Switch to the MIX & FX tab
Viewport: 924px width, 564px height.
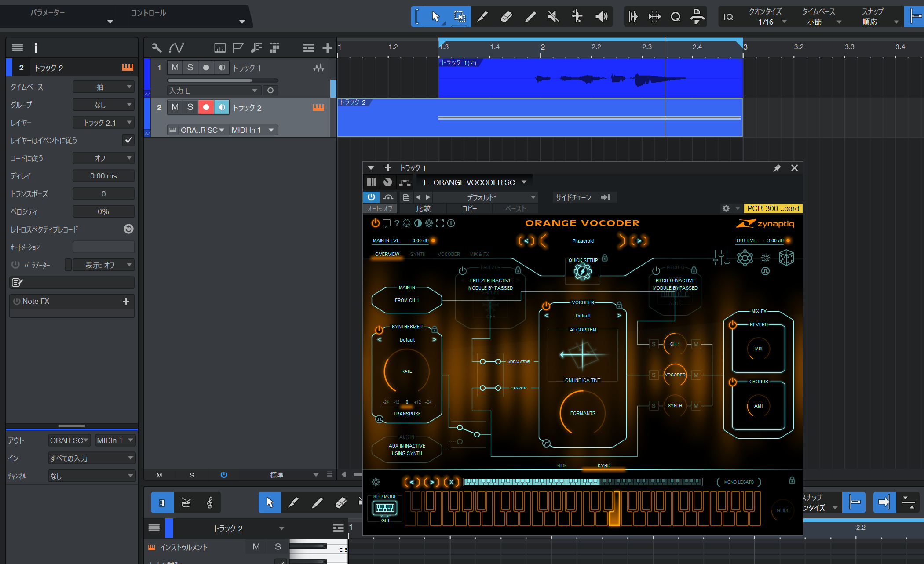479,254
